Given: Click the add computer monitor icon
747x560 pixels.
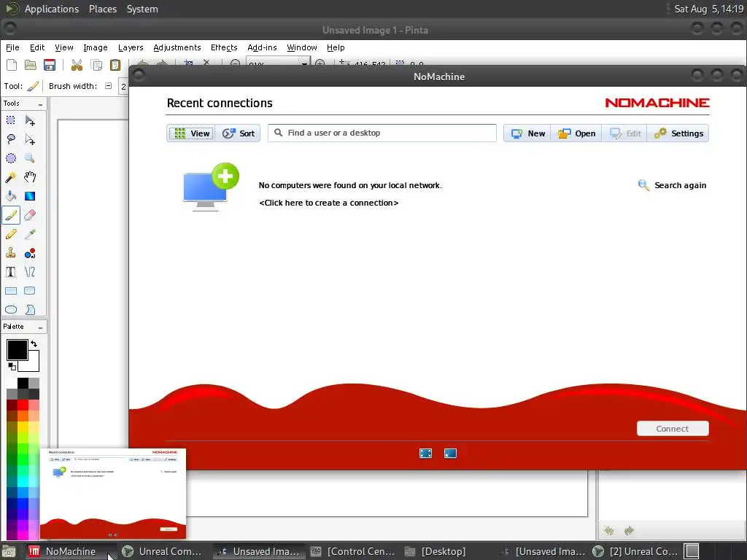Looking at the screenshot, I should [x=211, y=187].
